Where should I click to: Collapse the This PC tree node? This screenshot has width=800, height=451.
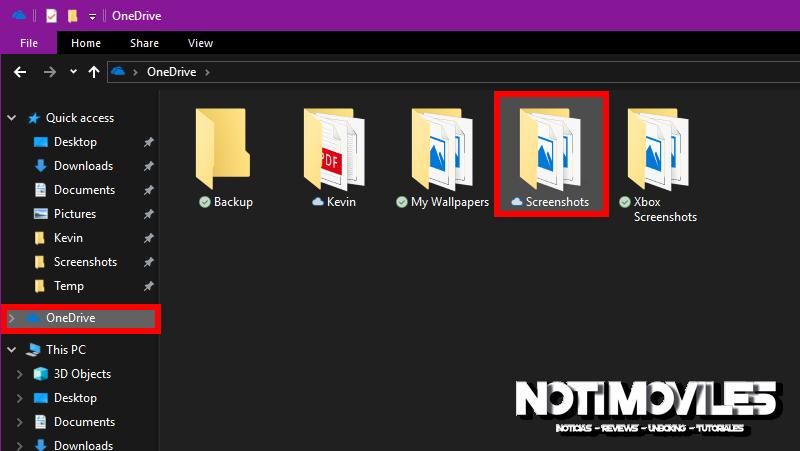click(x=11, y=350)
